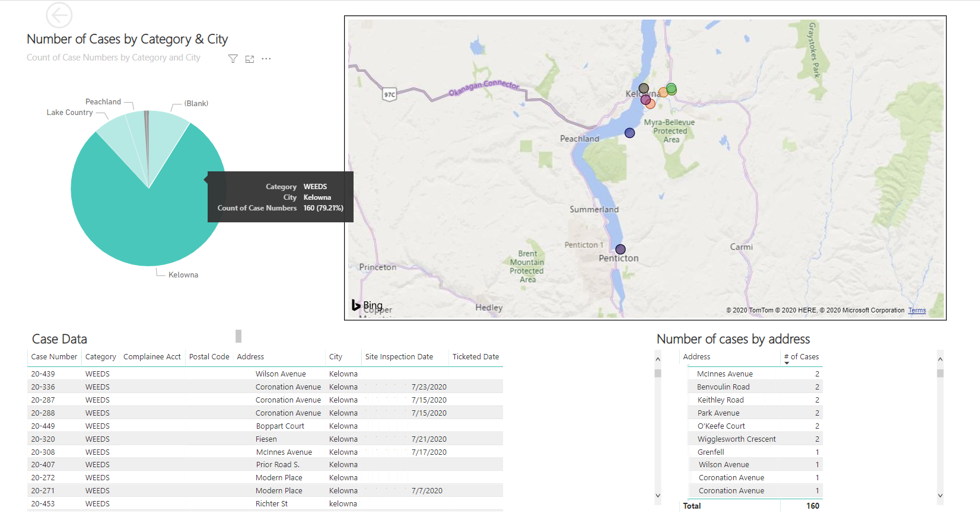Image resolution: width=980 pixels, height=517 pixels.
Task: Select case number 20-272
Action: coord(43,478)
